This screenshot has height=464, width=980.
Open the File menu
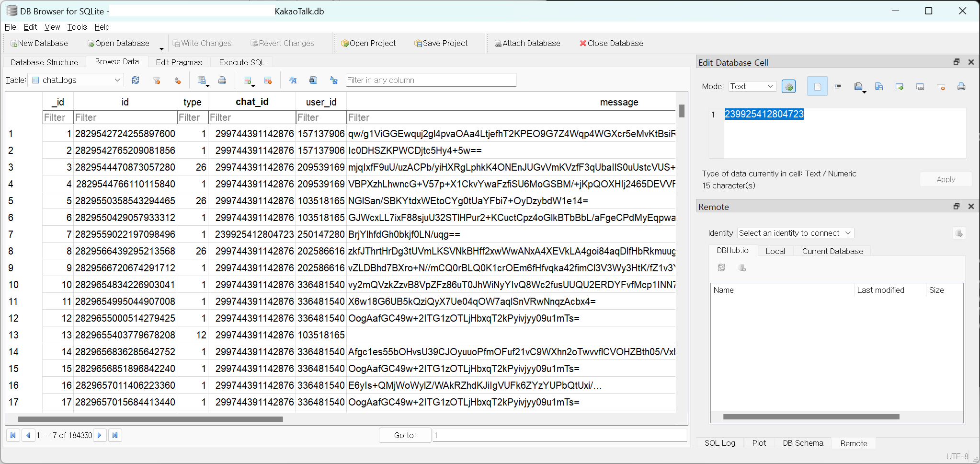tap(10, 27)
